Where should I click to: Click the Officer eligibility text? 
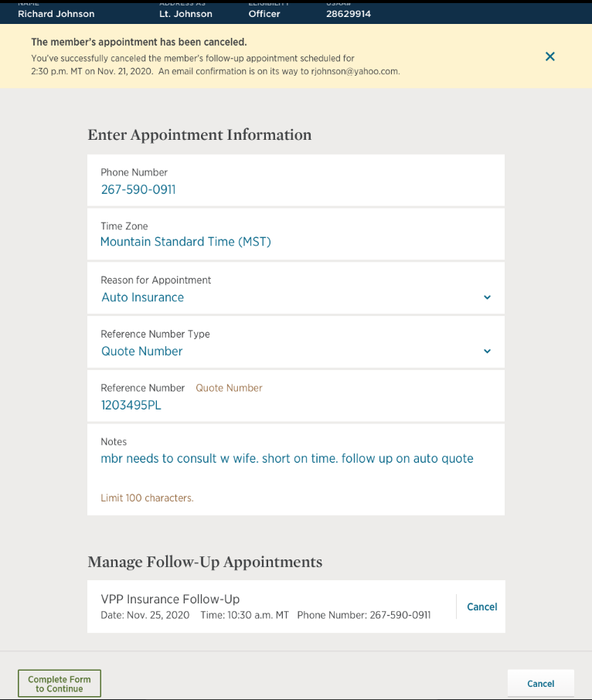(x=264, y=14)
